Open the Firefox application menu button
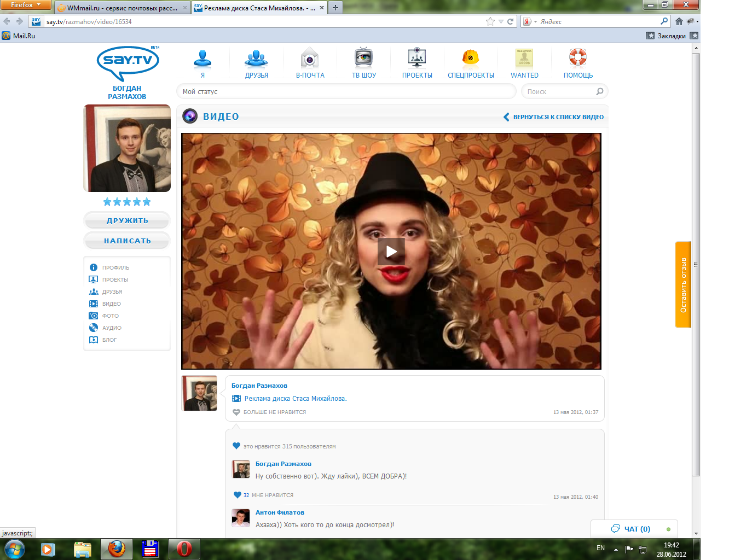This screenshot has height=560, width=729. (x=26, y=5)
